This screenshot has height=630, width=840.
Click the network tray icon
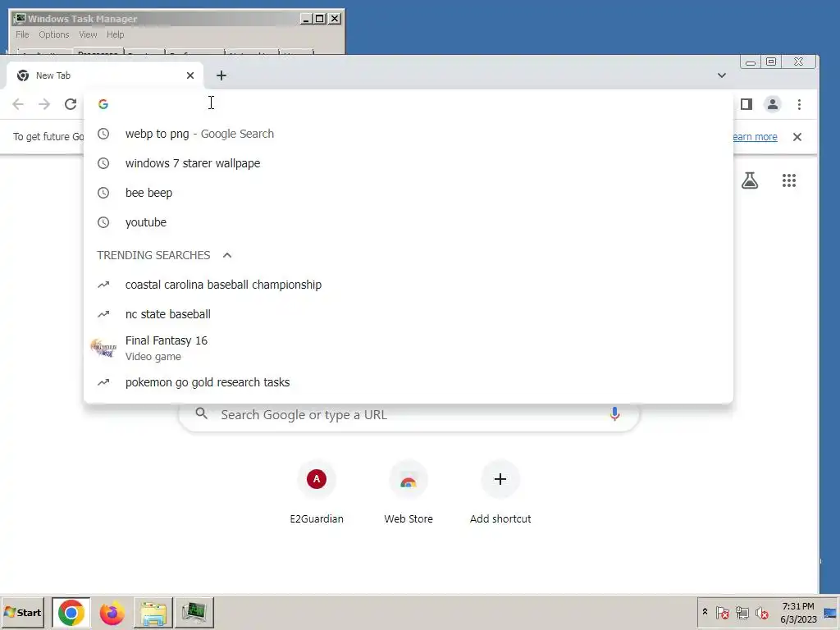[x=742, y=613]
